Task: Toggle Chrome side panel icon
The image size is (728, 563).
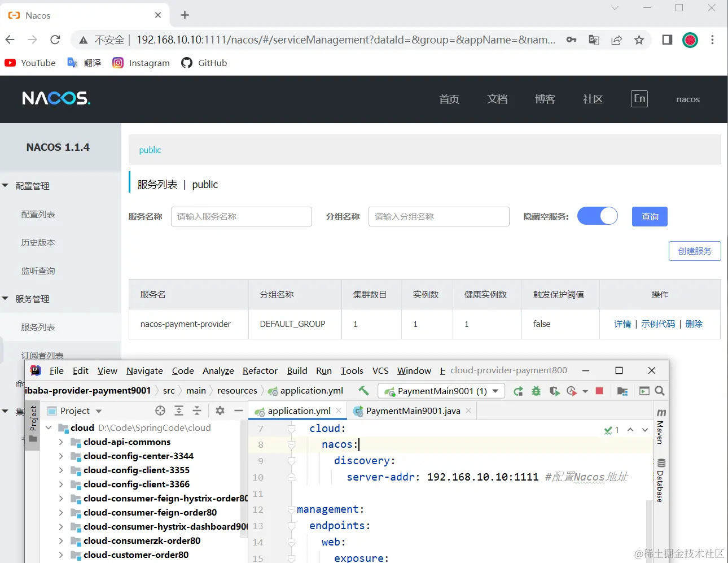Action: coord(667,40)
